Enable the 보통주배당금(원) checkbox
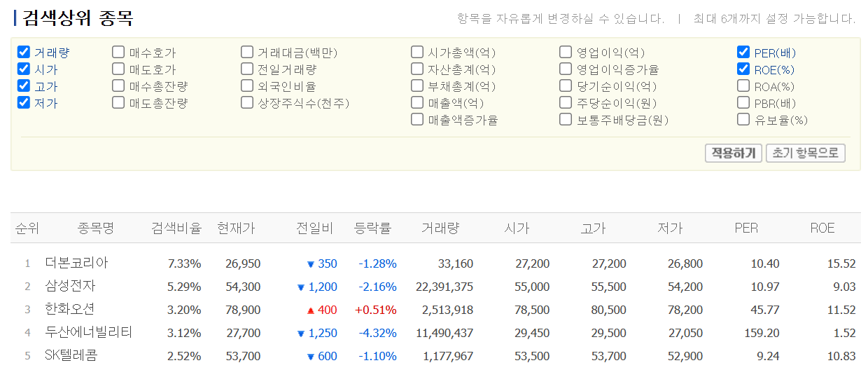The image size is (868, 370). 566,120
